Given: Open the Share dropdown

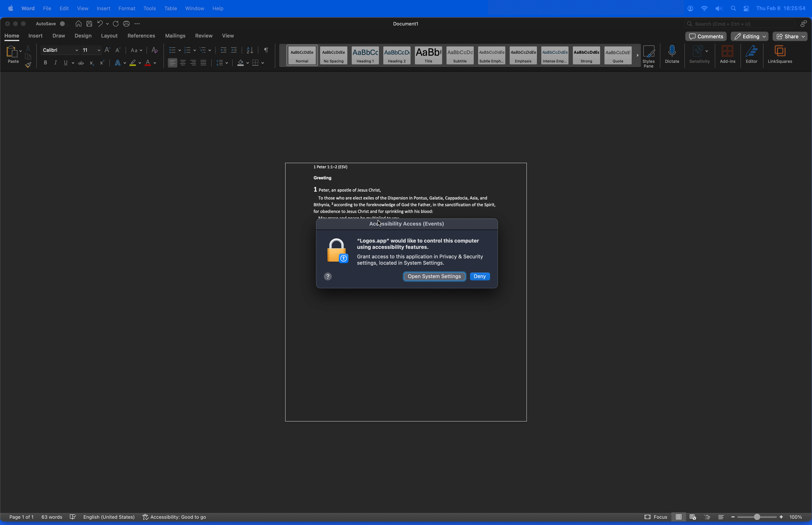Looking at the screenshot, I should click(x=790, y=37).
